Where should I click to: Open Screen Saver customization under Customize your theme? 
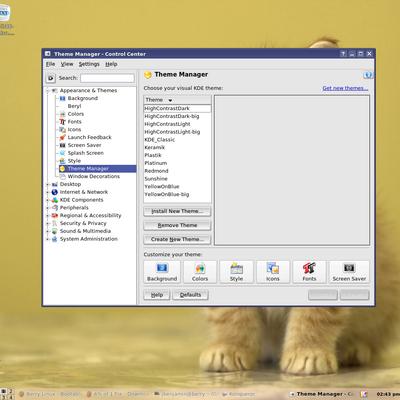[x=349, y=272]
